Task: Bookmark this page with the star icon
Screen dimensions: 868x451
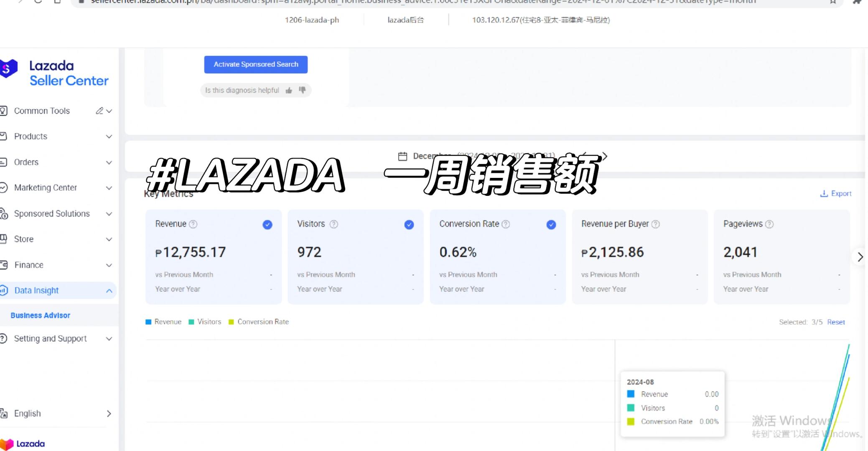Action: (832, 2)
